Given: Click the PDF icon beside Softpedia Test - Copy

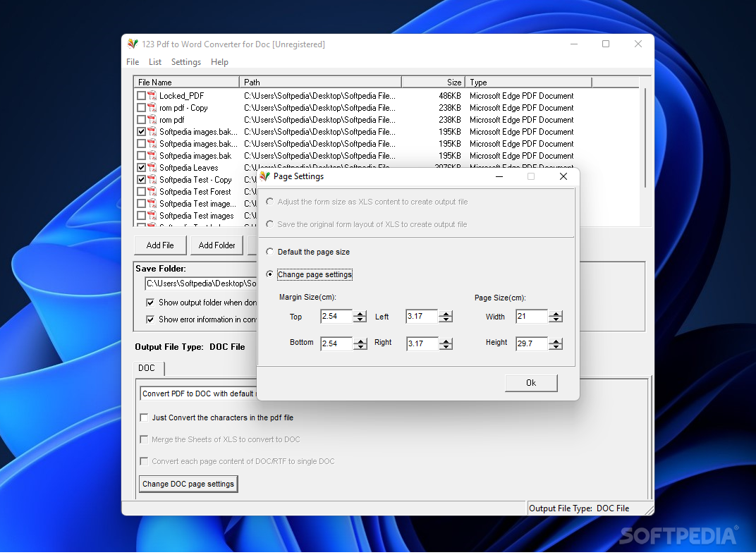Looking at the screenshot, I should pos(152,179).
